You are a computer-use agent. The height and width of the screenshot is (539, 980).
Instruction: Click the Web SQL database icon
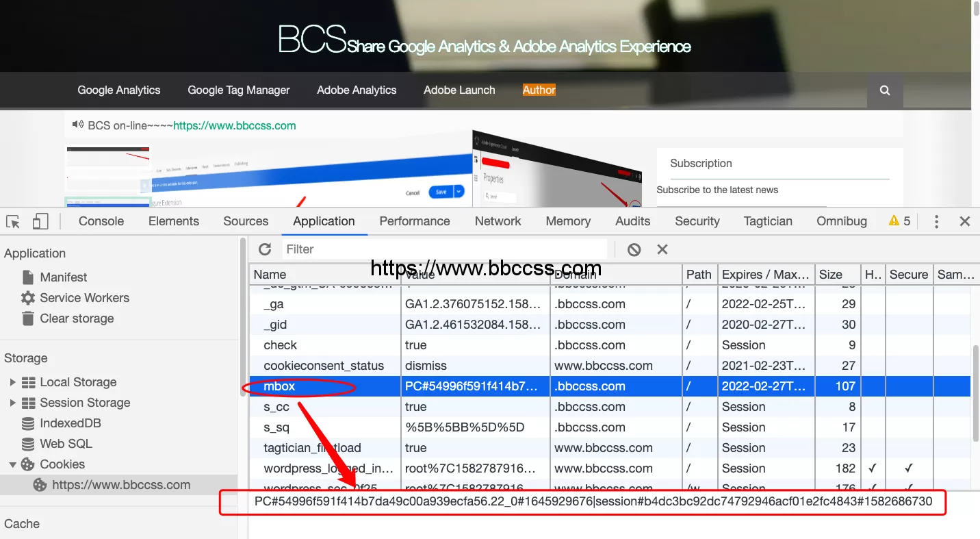click(28, 444)
